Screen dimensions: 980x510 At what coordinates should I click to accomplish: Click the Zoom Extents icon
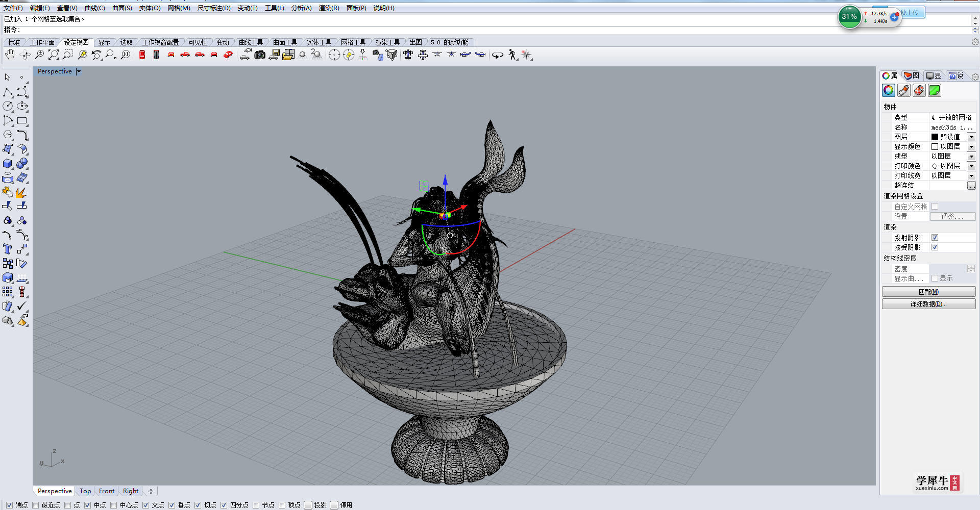point(54,55)
